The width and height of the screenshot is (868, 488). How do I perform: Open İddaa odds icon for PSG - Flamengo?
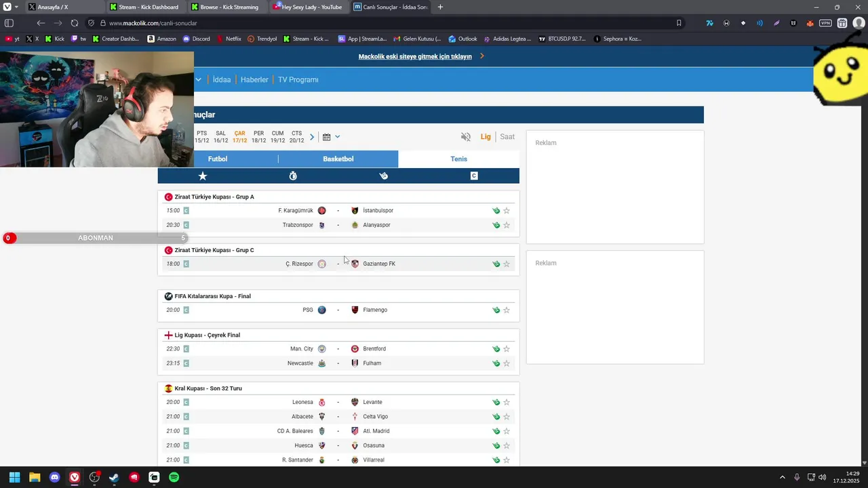point(496,310)
